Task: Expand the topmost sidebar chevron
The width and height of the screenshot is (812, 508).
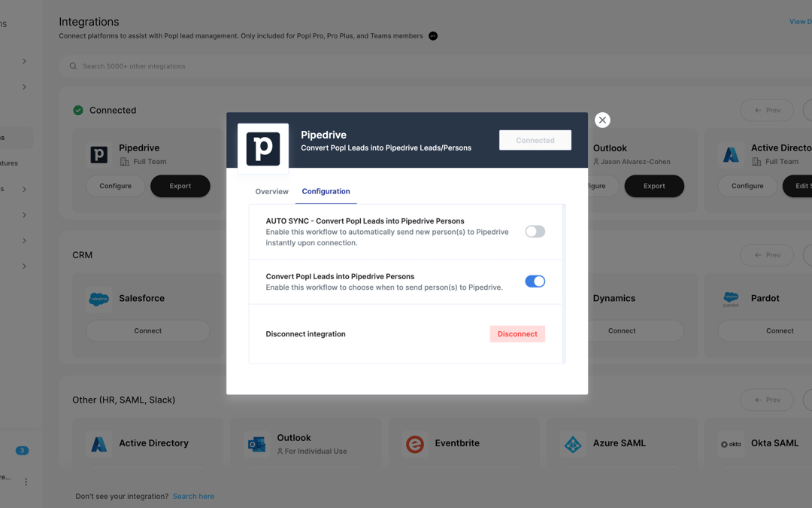Action: pos(23,61)
